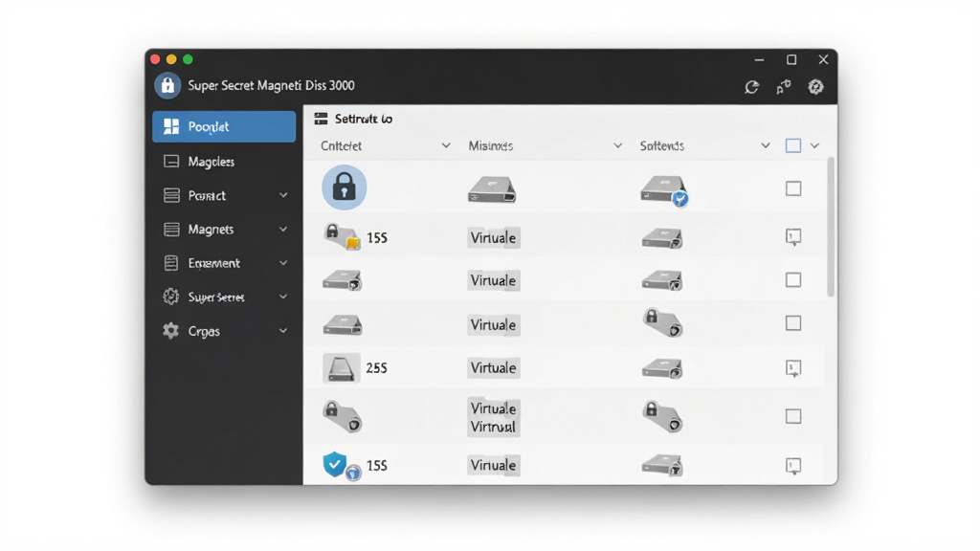This screenshot has width=980, height=551.
Task: Expand the Ponrict sidebar section
Action: click(283, 195)
